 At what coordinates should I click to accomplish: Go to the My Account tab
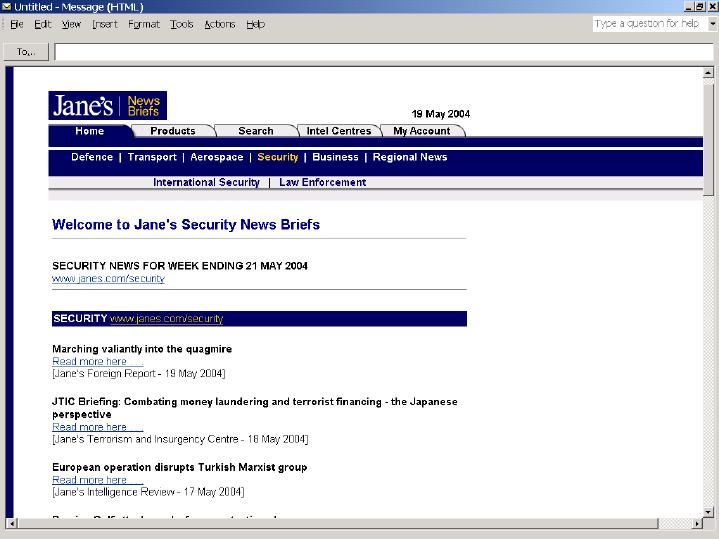(x=421, y=131)
